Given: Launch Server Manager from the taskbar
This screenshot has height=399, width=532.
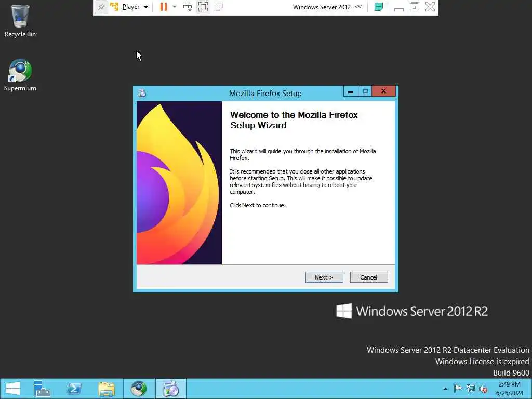Looking at the screenshot, I should [42, 389].
